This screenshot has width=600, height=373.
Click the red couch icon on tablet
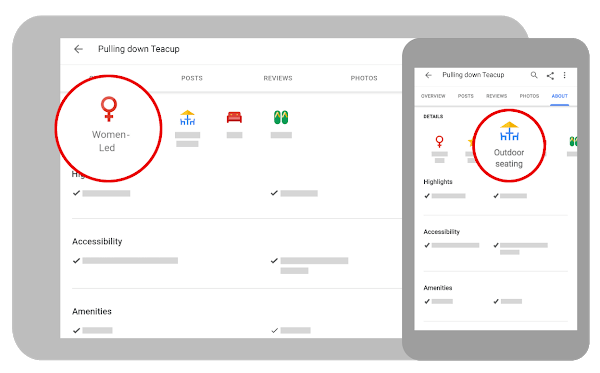(234, 117)
